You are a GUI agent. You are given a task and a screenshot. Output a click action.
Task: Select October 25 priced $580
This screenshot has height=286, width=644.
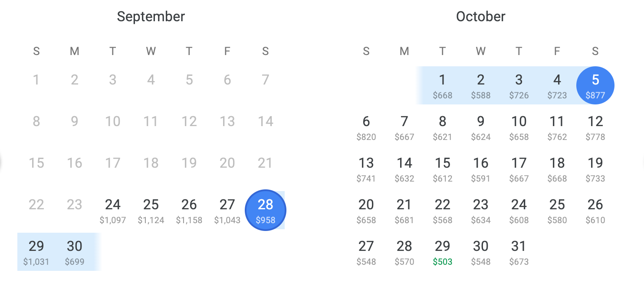pos(557,210)
